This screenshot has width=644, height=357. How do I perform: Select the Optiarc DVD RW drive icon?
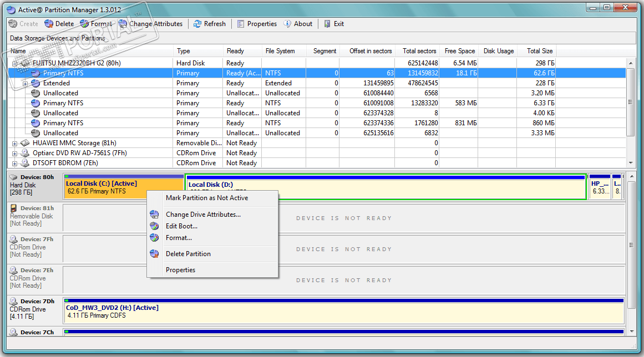pos(25,153)
